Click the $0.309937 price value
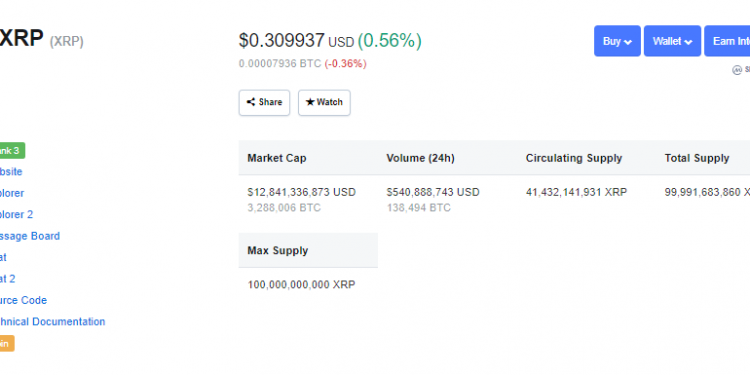Screen dimensions: 750x375 pos(282,41)
